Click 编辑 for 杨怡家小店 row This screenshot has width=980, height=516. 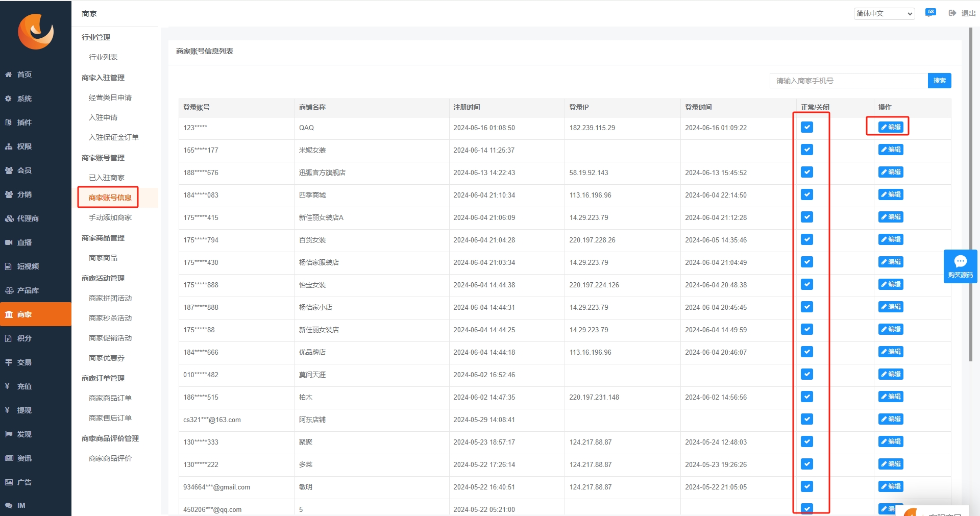891,307
